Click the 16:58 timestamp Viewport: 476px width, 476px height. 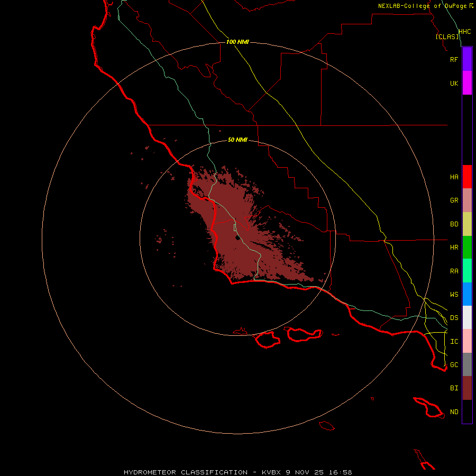340,472
